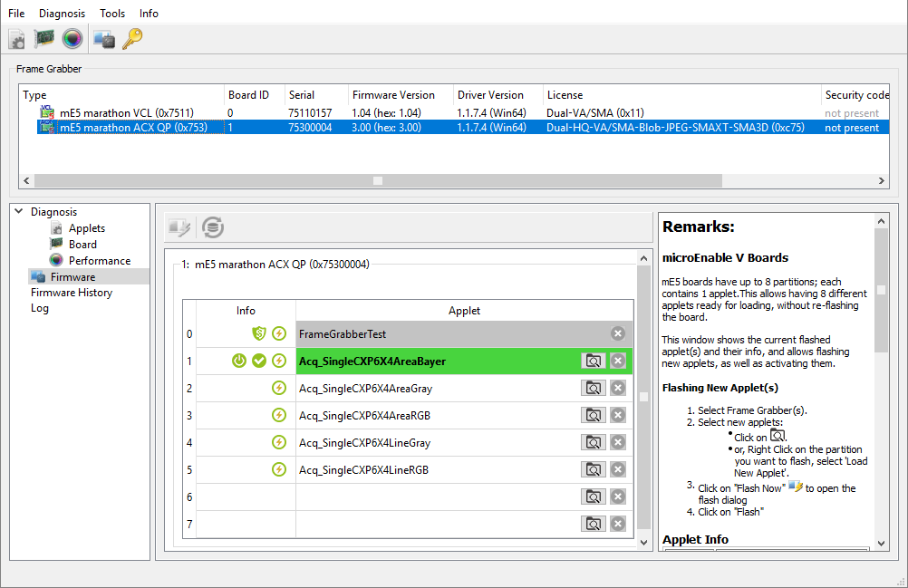908x588 pixels.
Task: Collapse the Diagnosis tree node
Action: pos(18,212)
